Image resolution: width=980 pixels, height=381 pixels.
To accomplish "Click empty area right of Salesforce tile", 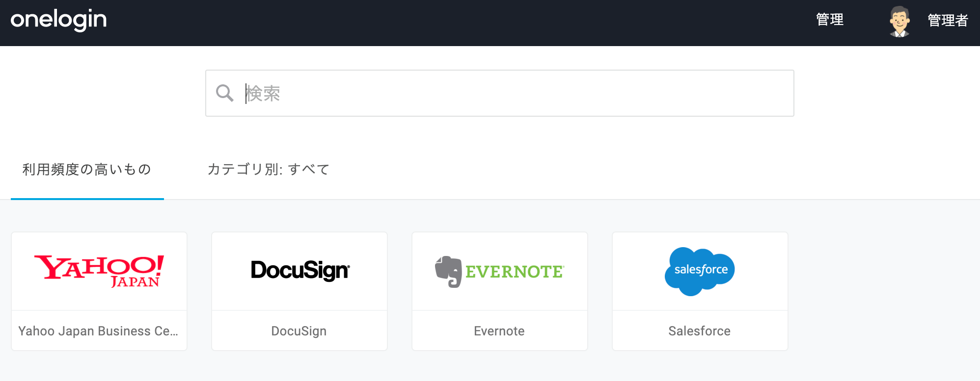I will coord(884,291).
